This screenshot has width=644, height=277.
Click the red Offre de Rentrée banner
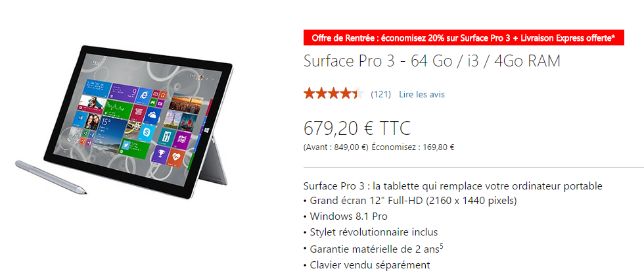464,38
